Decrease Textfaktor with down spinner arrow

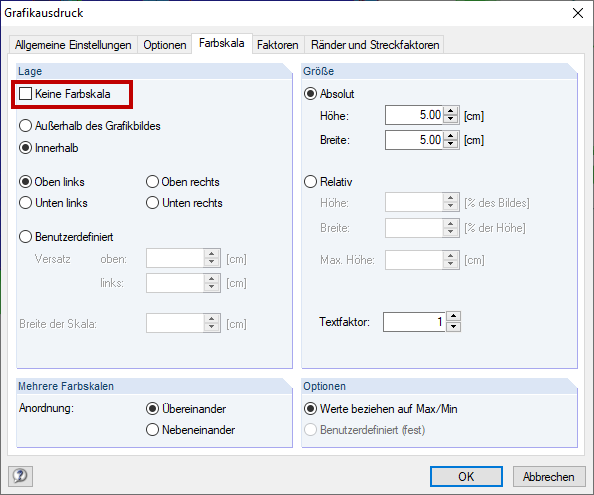[453, 326]
